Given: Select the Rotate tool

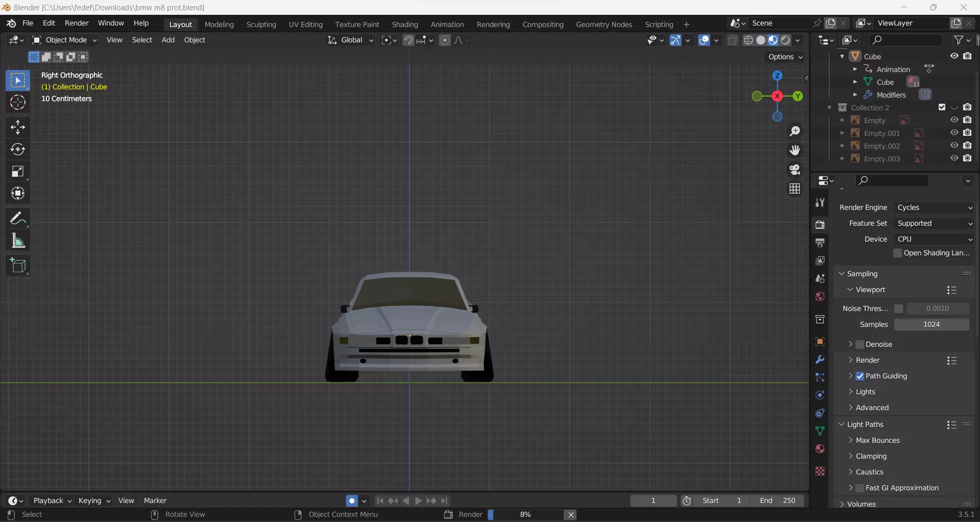Looking at the screenshot, I should point(18,149).
